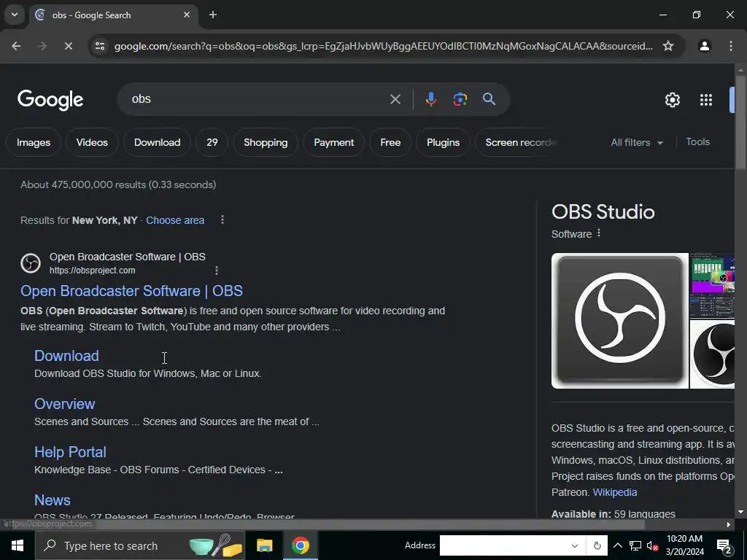Open the News sitelink

(x=53, y=500)
